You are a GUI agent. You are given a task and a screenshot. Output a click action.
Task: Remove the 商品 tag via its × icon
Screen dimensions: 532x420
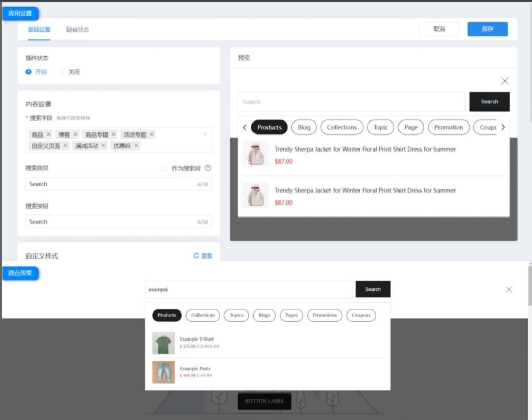[x=48, y=133]
